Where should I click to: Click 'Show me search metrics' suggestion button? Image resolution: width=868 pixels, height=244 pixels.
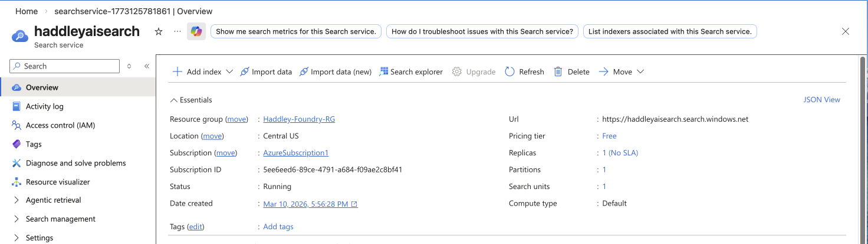pyautogui.click(x=296, y=31)
